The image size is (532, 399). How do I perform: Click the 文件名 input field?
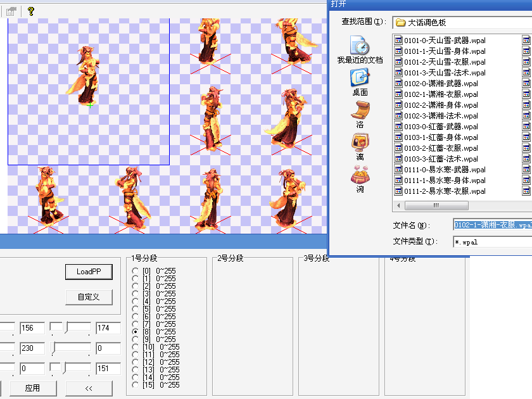493,225
